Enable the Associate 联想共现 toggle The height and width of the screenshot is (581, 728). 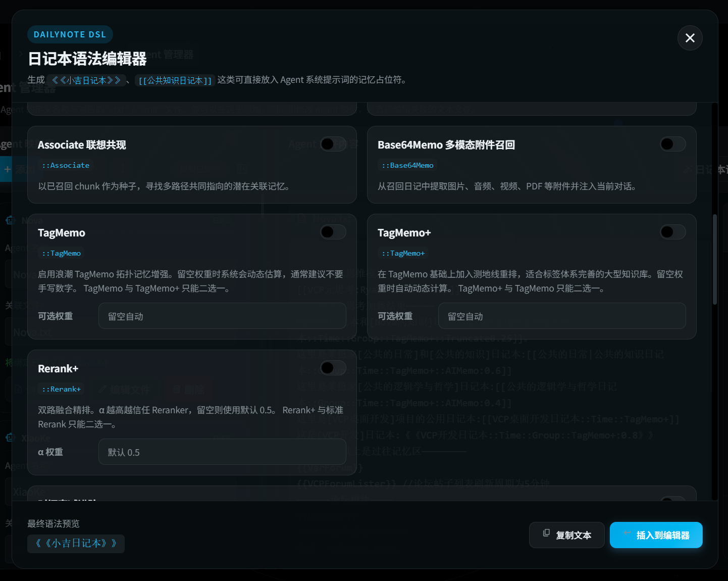click(333, 144)
